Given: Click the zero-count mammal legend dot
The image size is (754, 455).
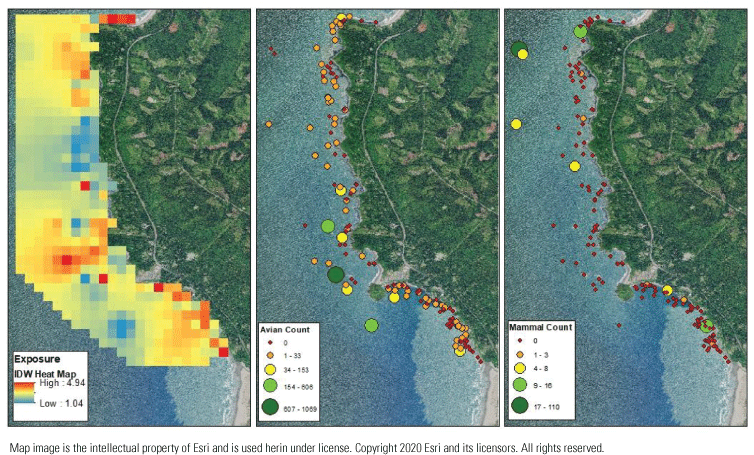Looking at the screenshot, I should (518, 341).
